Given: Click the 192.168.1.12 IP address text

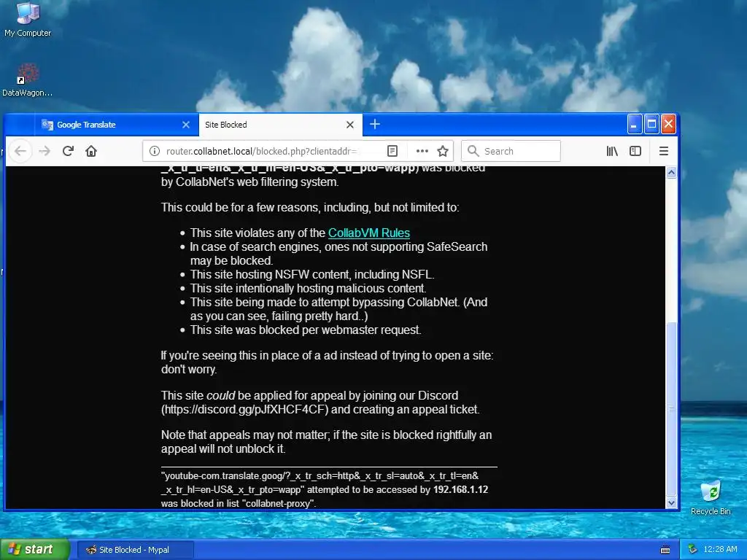Looking at the screenshot, I should [x=461, y=489].
